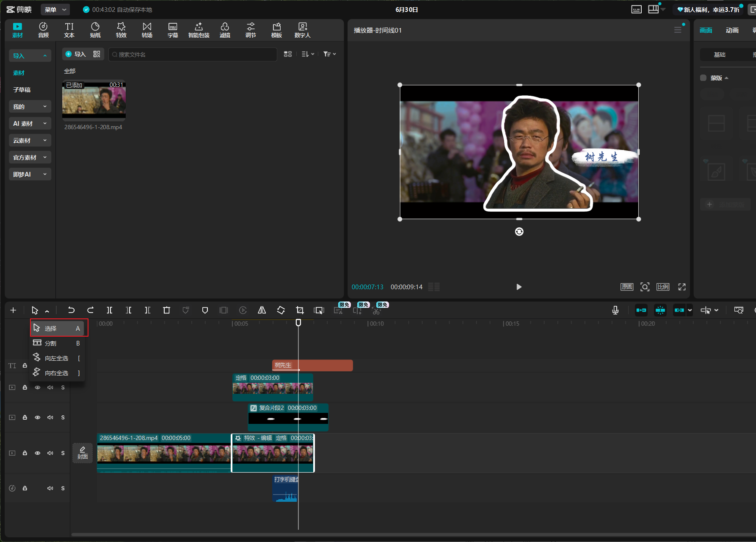Click the 比例 ratio button in the player
The height and width of the screenshot is (542, 756).
pos(663,287)
